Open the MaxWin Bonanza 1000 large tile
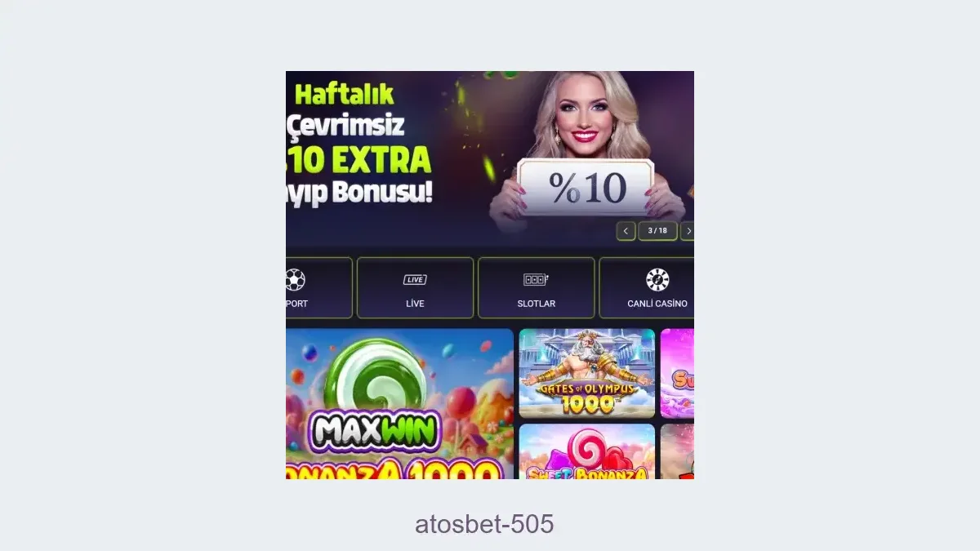Viewport: 980px width, 551px height. (399, 404)
